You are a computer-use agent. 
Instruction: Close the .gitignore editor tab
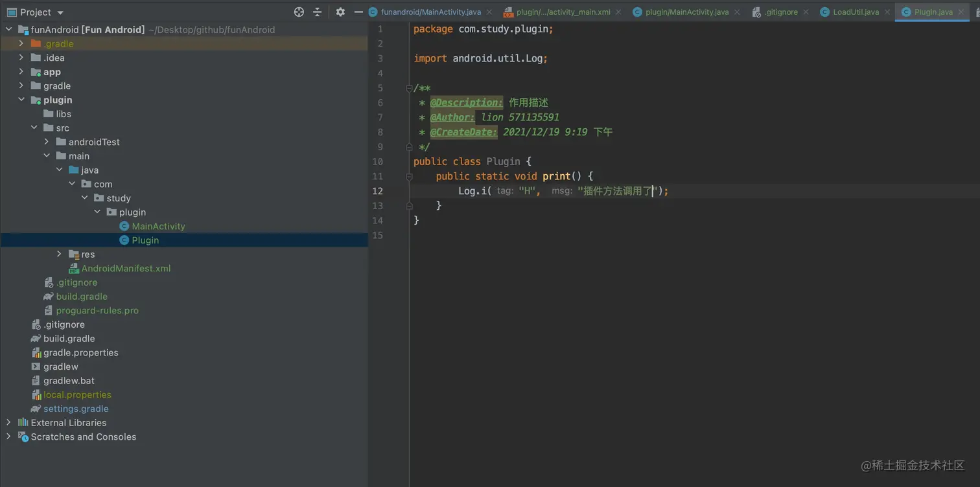pos(806,12)
